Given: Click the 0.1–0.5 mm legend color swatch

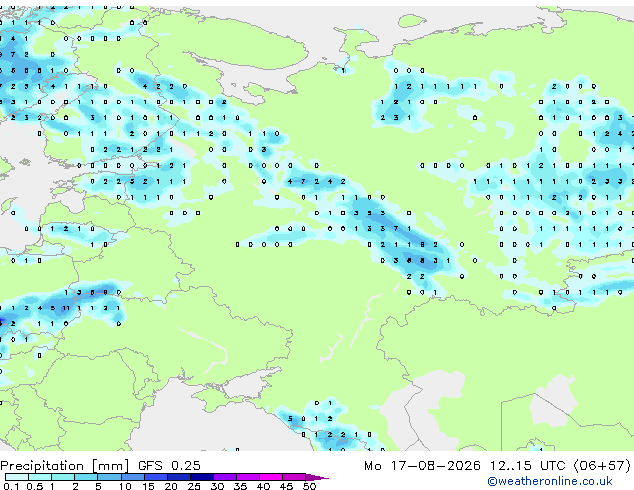Looking at the screenshot, I should click(17, 477).
